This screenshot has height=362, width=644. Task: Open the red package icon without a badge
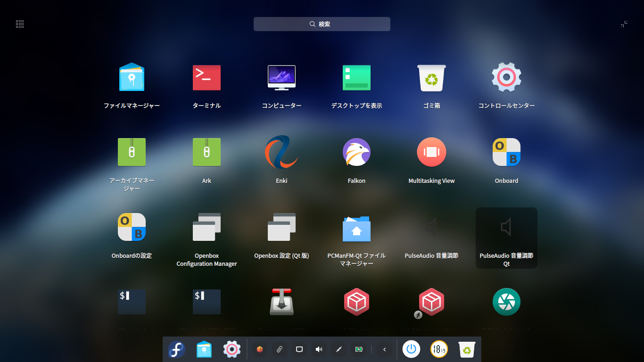pyautogui.click(x=356, y=302)
